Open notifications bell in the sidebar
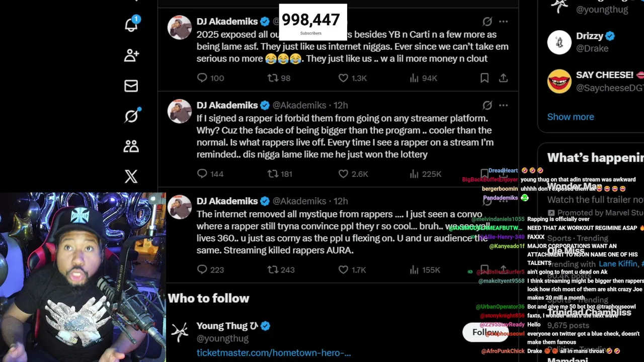 click(131, 25)
